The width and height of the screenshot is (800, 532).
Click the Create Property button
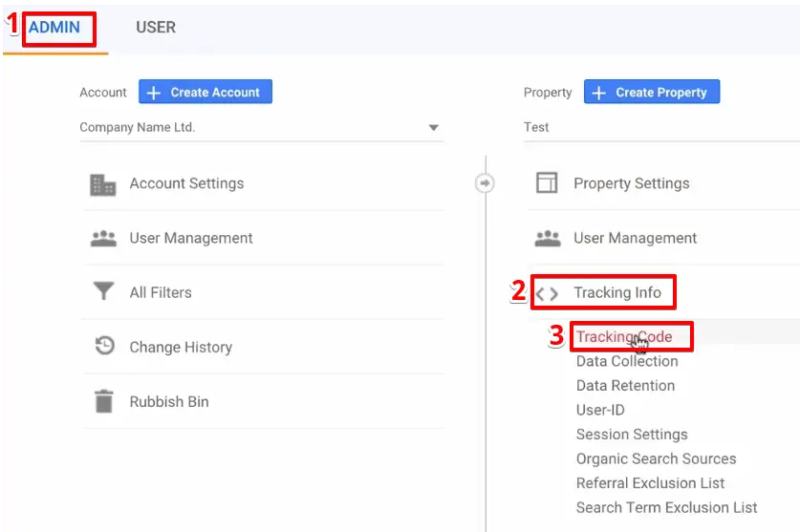652,92
